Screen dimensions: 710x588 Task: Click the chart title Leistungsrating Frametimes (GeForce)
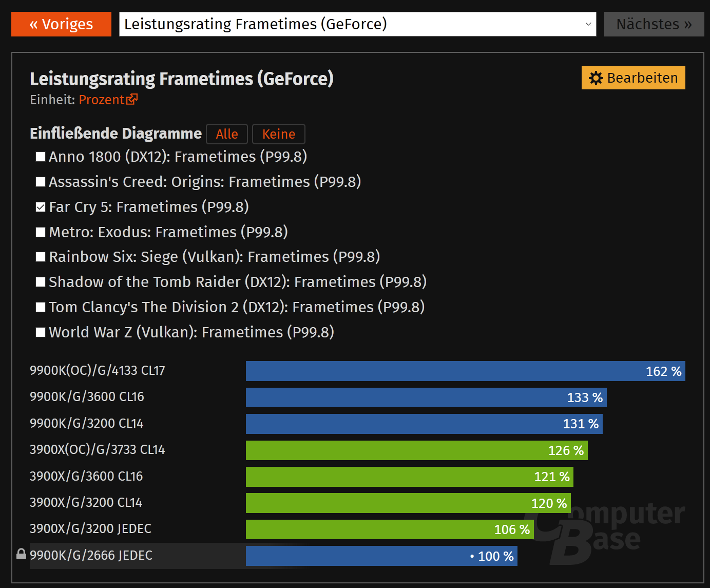coord(182,79)
